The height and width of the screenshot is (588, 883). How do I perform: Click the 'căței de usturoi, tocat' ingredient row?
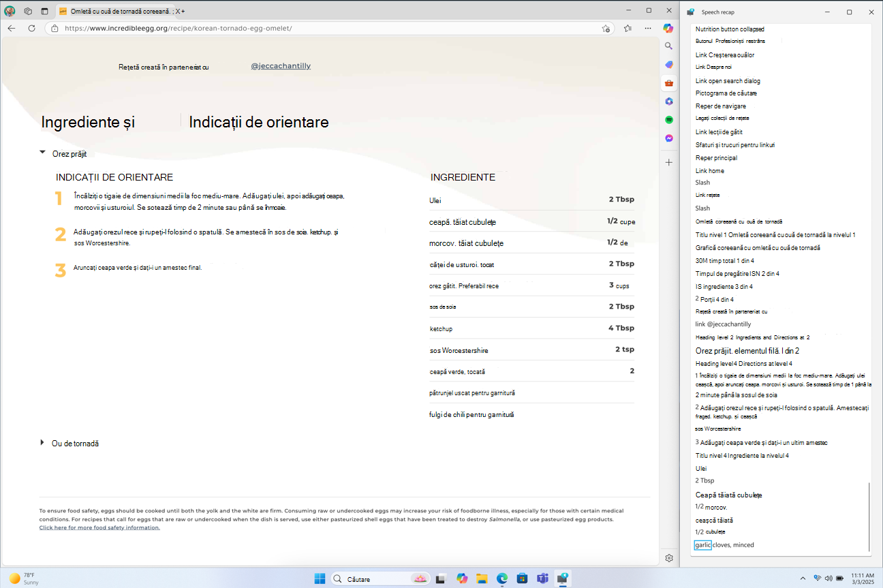pos(531,264)
